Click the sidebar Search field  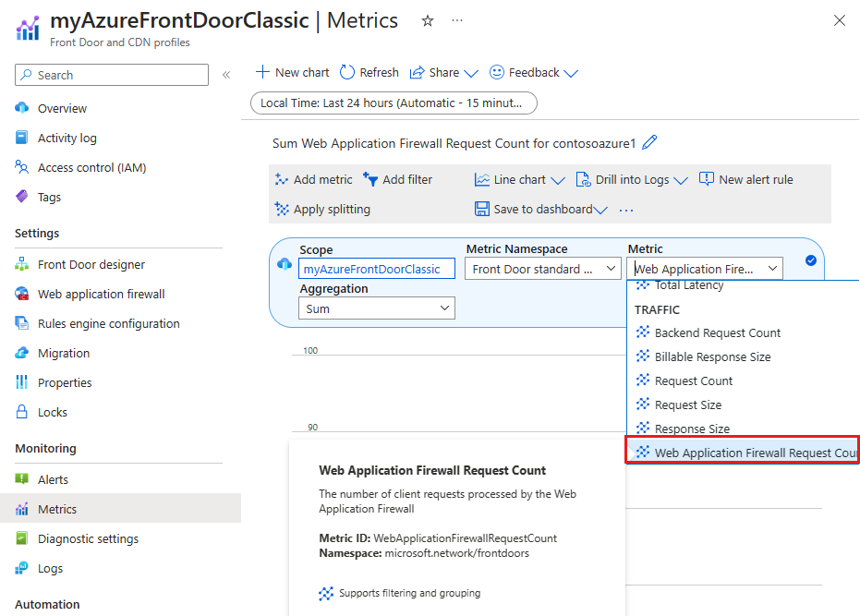[x=112, y=75]
